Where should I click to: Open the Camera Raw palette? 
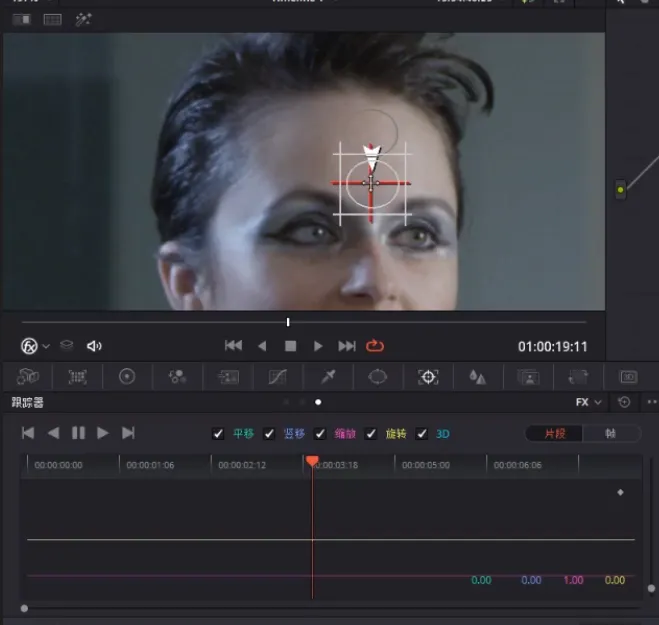tap(28, 377)
